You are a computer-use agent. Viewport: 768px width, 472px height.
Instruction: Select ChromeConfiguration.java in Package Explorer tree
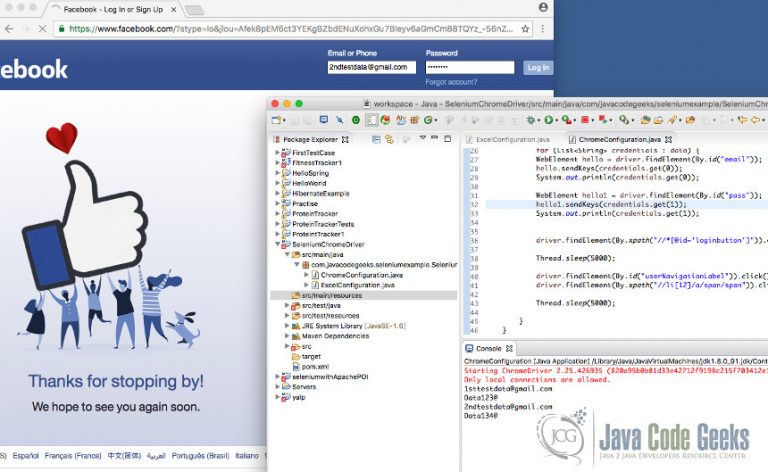point(361,275)
